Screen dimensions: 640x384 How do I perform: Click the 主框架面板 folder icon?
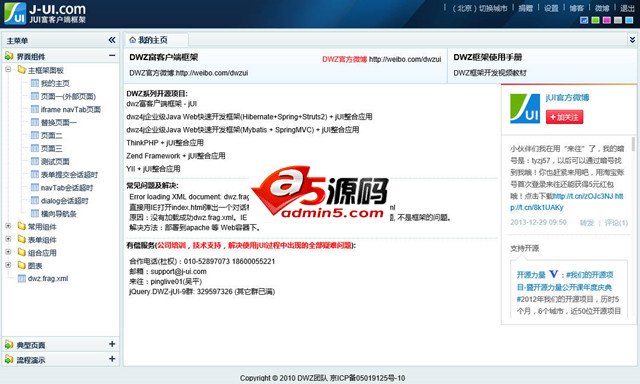point(22,70)
